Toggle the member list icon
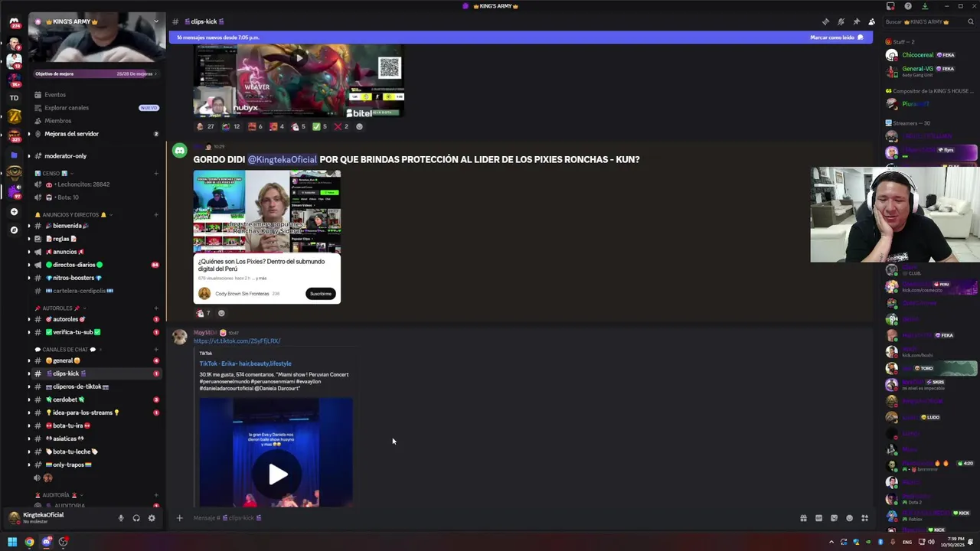Screen dimensions: 980x551 click(871, 21)
